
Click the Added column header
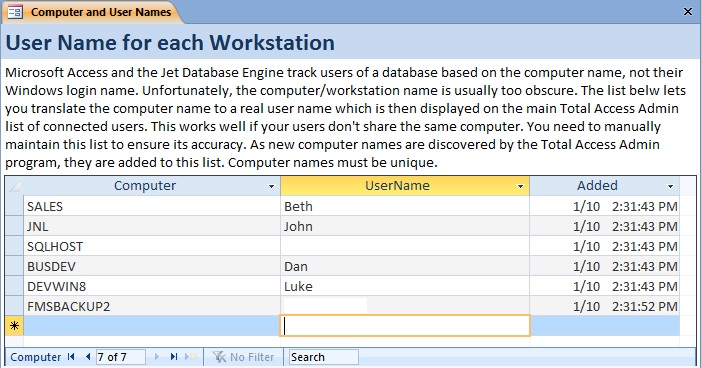coord(604,186)
